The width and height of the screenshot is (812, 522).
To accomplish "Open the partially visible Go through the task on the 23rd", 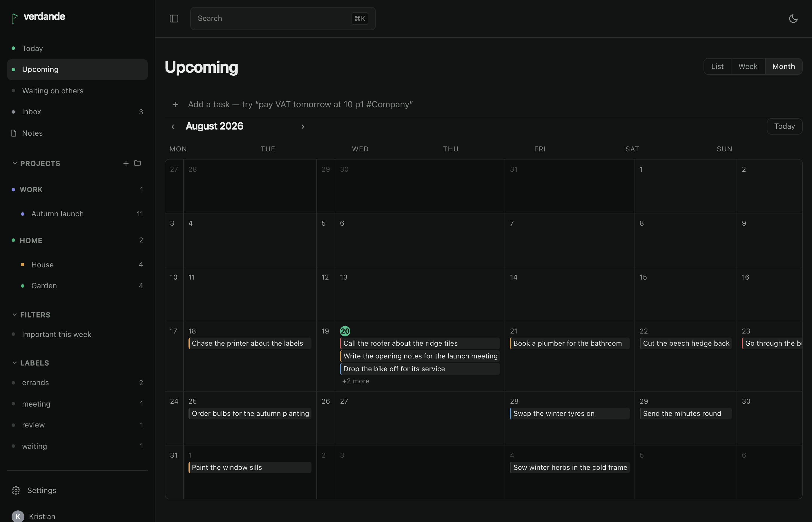I will (x=772, y=343).
